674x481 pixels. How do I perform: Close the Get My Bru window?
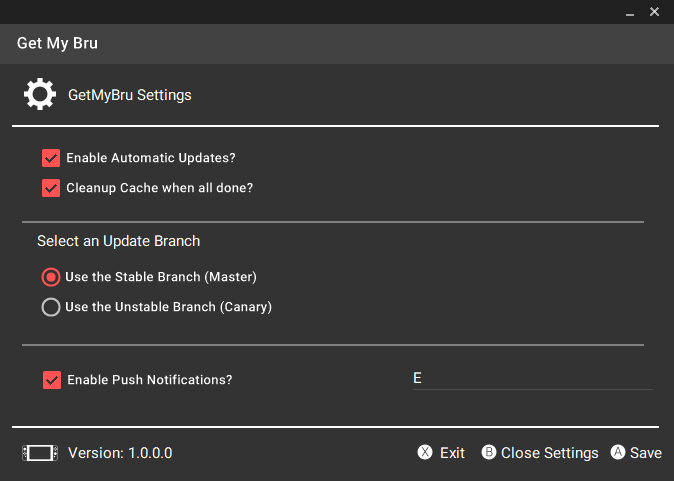[654, 12]
